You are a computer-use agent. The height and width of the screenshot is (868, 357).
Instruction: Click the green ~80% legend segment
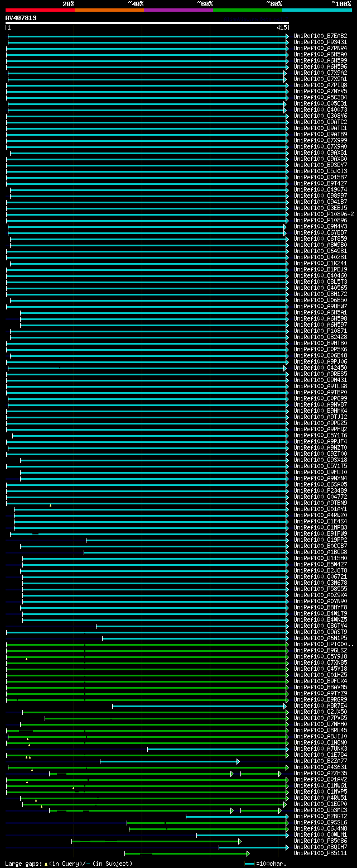[x=247, y=9]
